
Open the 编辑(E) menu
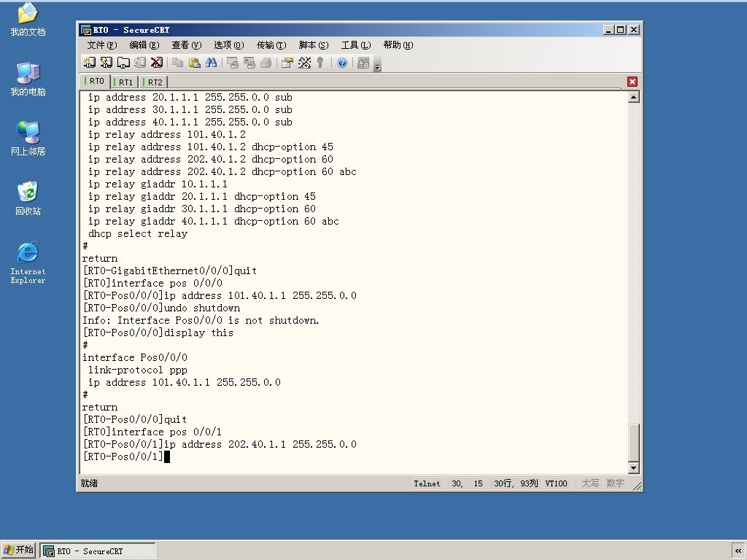point(144,44)
